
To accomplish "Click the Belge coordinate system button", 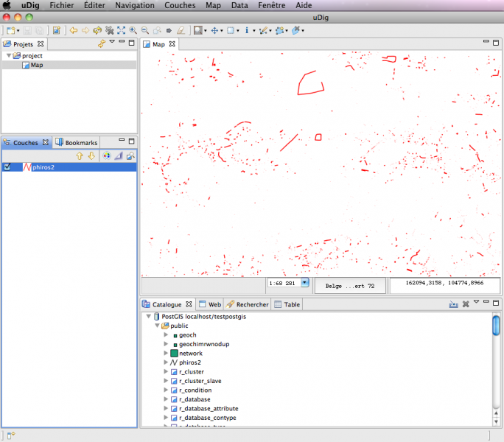I will (350, 285).
